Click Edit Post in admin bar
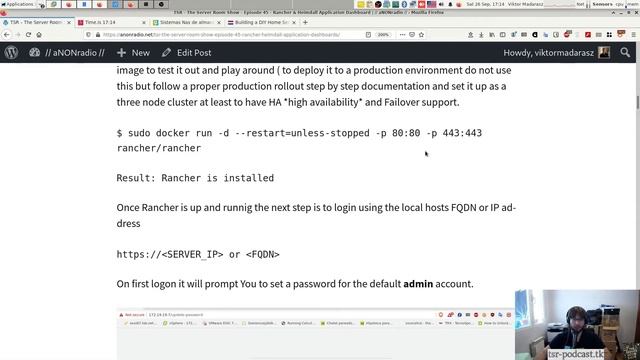640x360 pixels. click(187, 53)
